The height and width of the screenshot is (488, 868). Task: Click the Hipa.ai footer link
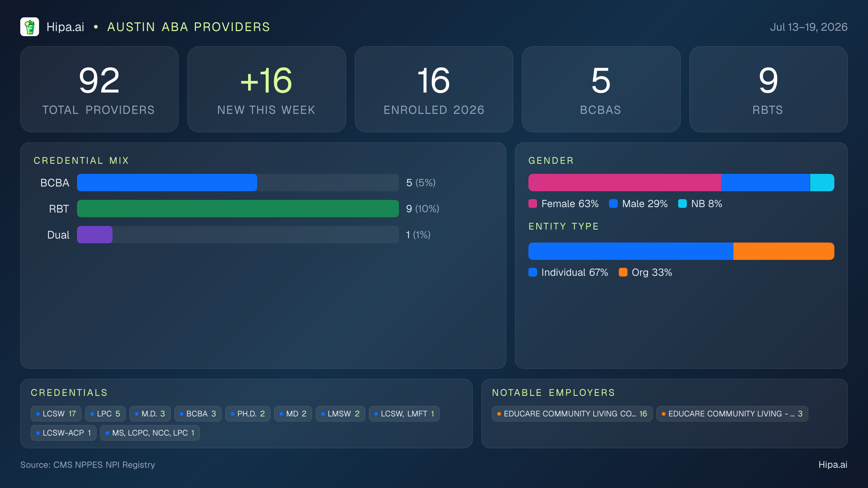pyautogui.click(x=833, y=465)
